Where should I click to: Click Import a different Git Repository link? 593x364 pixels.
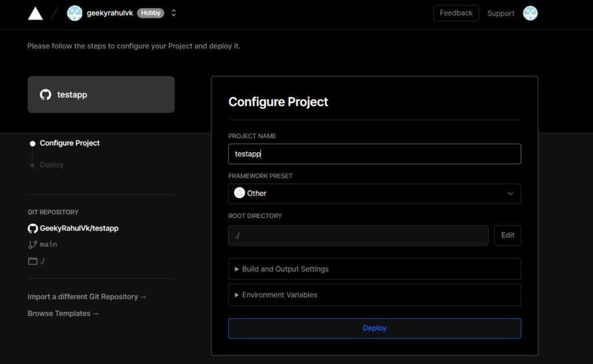tap(87, 297)
